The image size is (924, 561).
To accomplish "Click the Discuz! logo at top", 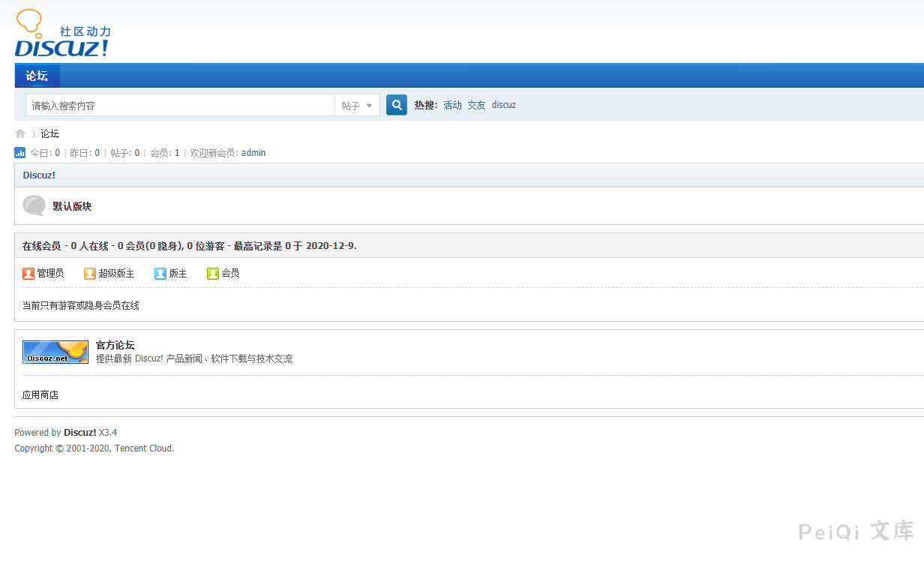I will (62, 34).
